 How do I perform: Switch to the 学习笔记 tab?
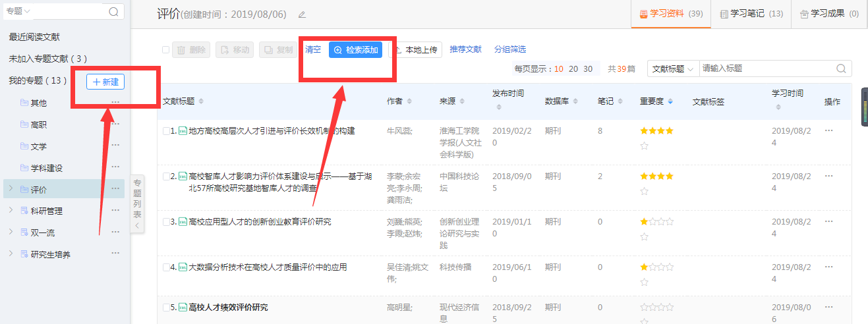click(x=751, y=14)
